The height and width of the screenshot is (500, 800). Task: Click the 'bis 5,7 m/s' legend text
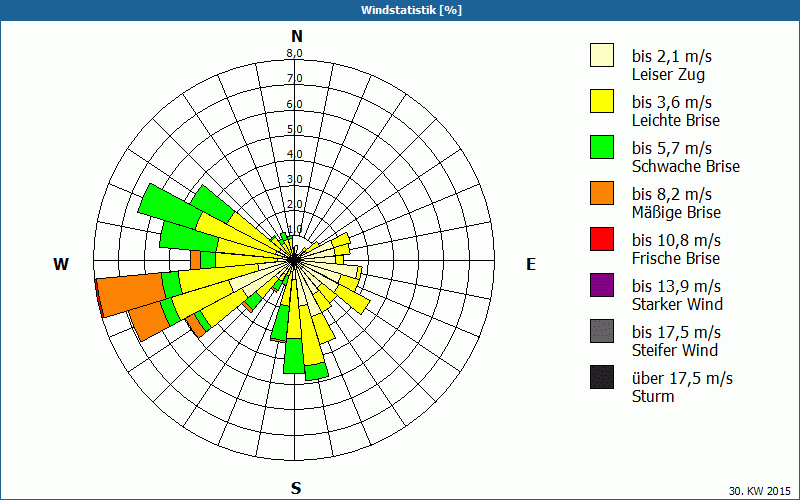[672, 148]
